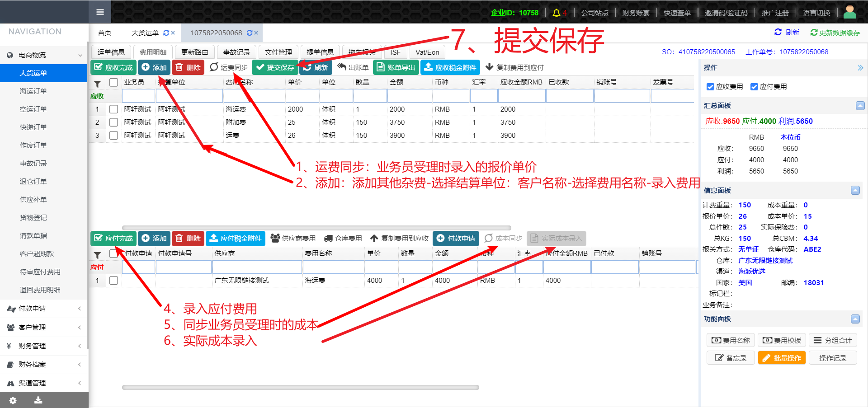
Task: Expand the 财务档案 navigation group
Action: point(44,364)
